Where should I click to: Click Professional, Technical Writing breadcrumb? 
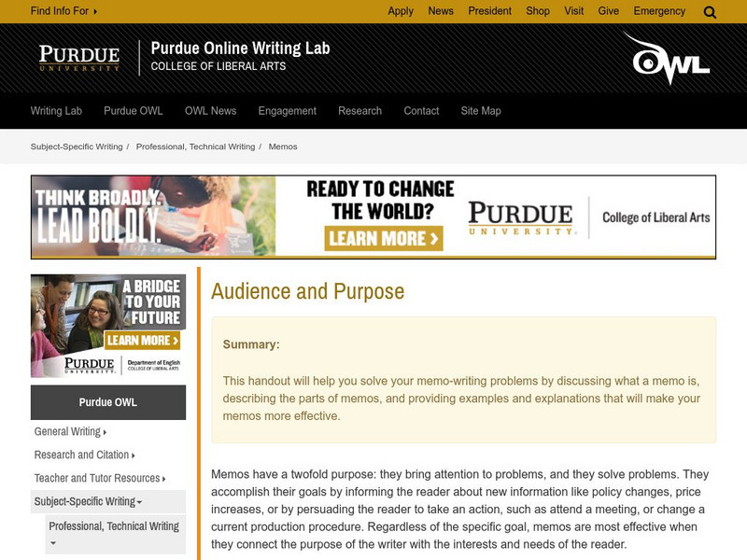coord(196,147)
